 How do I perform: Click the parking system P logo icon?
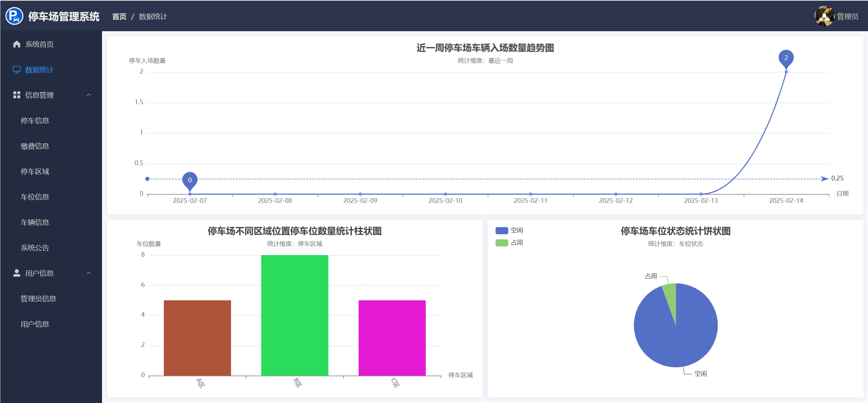coord(14,16)
